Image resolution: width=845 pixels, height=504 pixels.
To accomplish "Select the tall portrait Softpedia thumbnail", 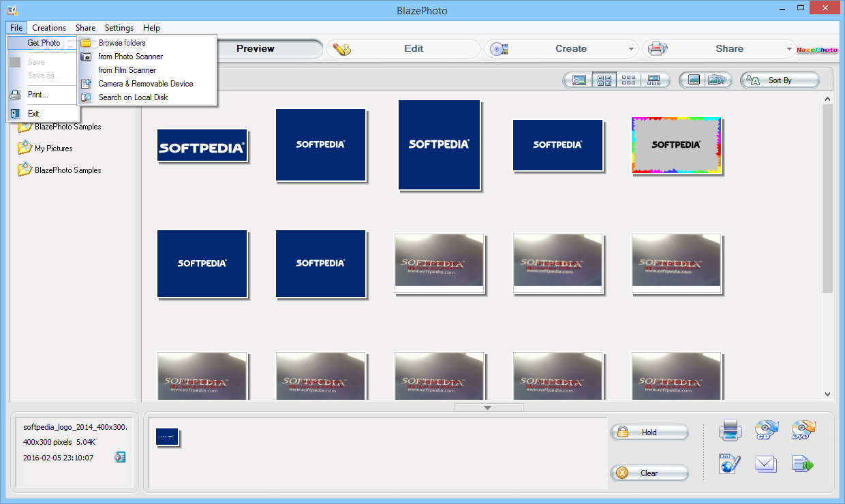I will (x=440, y=144).
